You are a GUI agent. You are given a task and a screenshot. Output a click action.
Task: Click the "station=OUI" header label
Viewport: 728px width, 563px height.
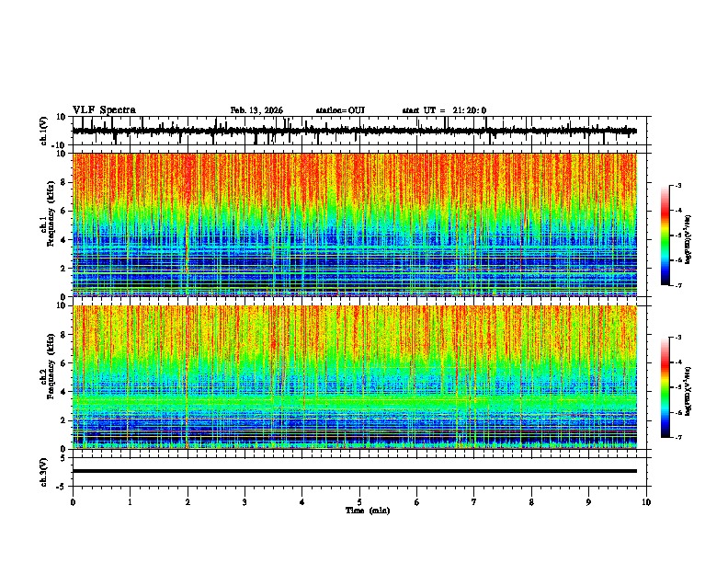tap(340, 110)
